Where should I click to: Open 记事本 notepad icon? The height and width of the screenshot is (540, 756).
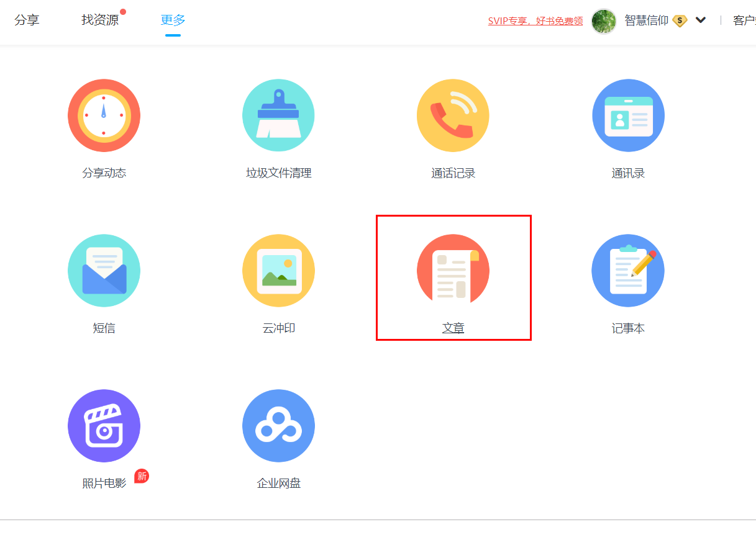628,271
